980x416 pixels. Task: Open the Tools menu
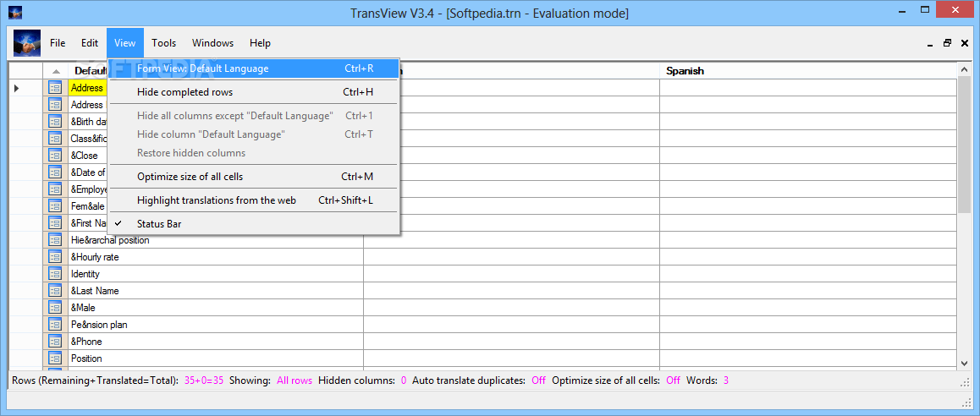point(163,43)
